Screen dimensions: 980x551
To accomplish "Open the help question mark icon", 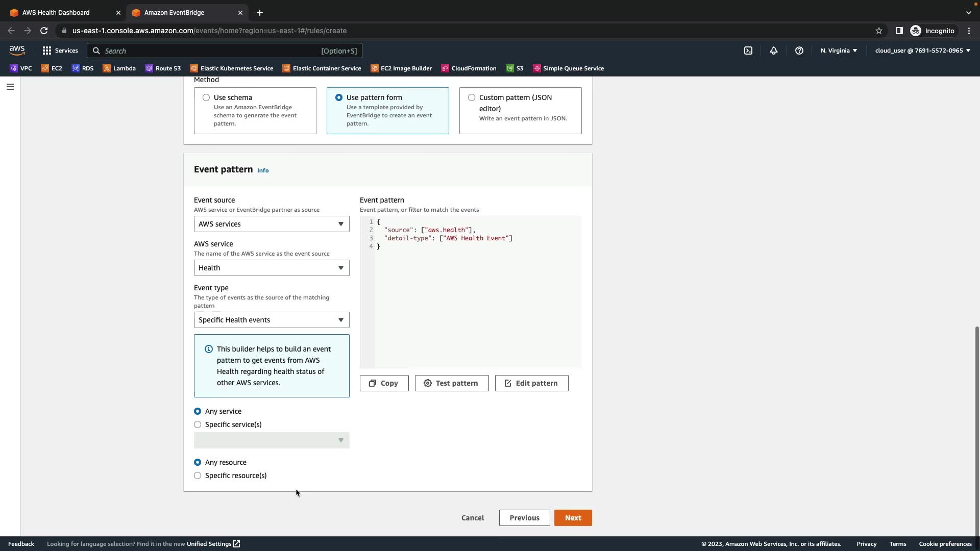I will click(x=799, y=51).
